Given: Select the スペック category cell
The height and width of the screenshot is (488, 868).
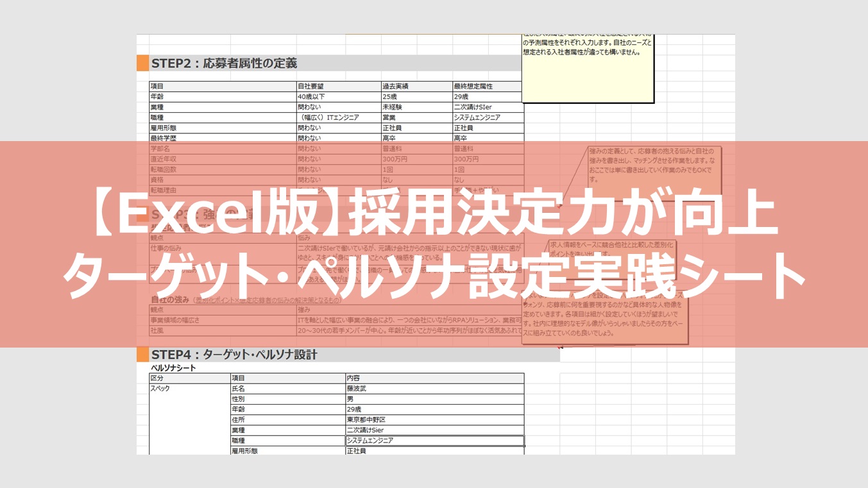Looking at the screenshot, I should tap(189, 389).
